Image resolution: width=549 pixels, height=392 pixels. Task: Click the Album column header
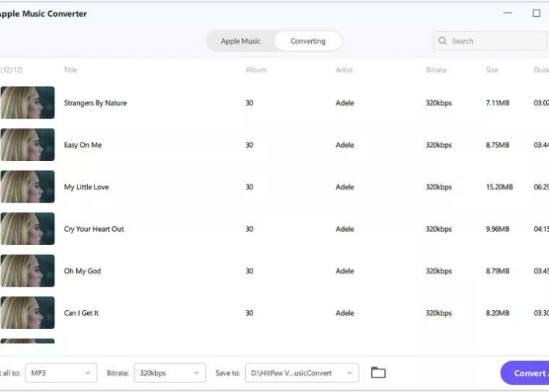click(256, 69)
